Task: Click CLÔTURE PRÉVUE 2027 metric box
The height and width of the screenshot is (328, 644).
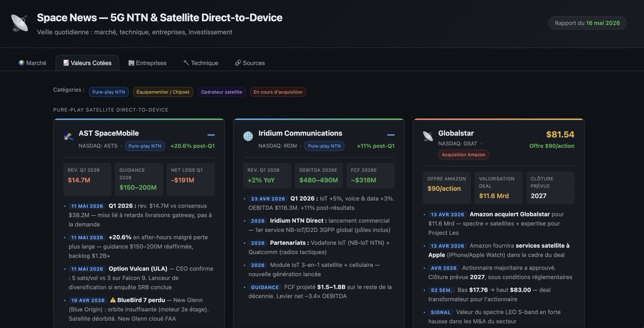Action: coord(550,188)
